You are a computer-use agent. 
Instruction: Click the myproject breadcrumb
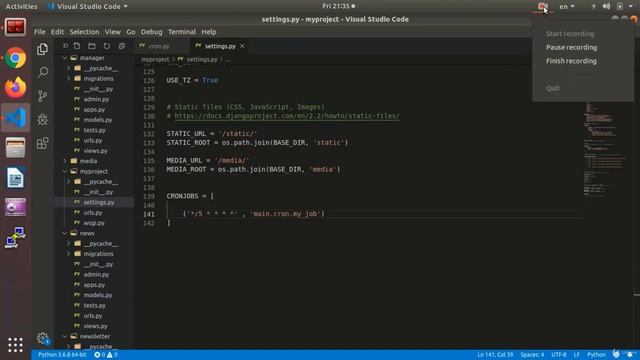[x=155, y=60]
